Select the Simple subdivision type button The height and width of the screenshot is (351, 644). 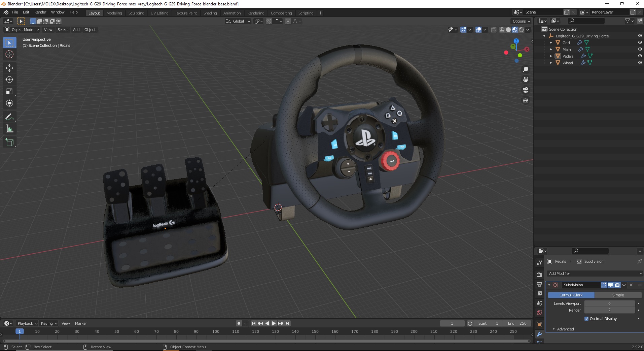coord(618,295)
